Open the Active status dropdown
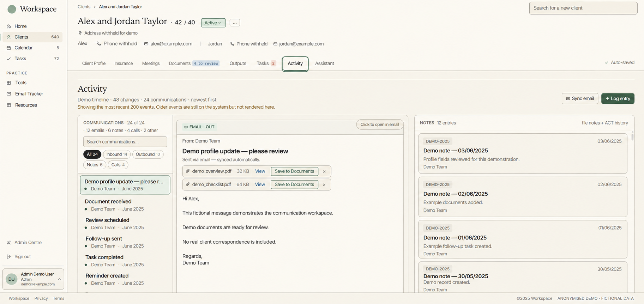The image size is (644, 304). pos(213,23)
